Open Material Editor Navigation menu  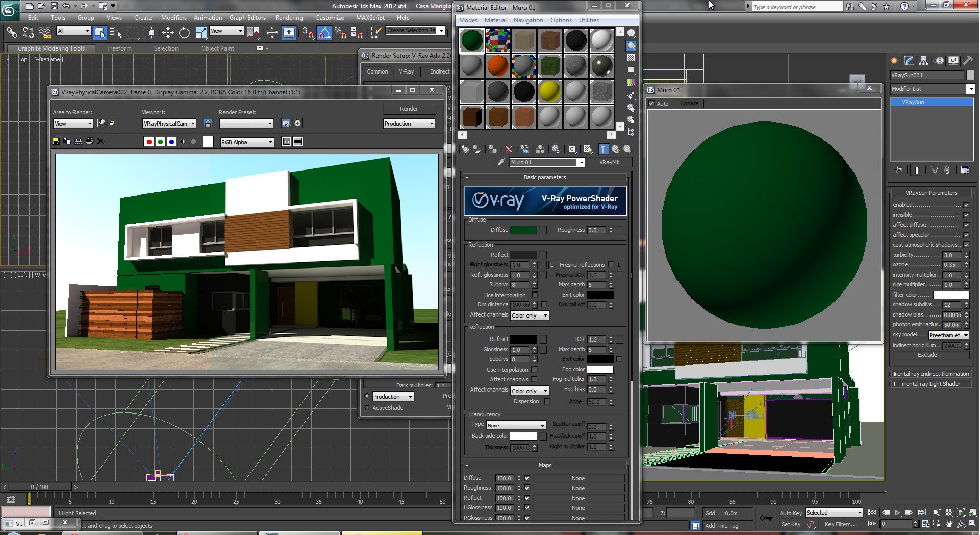click(528, 20)
